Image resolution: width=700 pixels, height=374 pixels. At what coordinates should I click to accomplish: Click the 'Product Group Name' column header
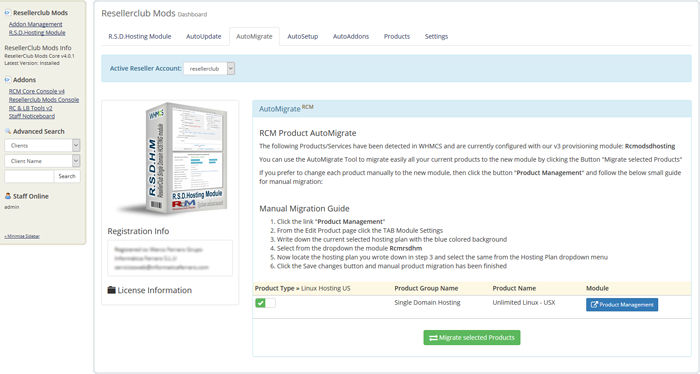pyautogui.click(x=426, y=288)
